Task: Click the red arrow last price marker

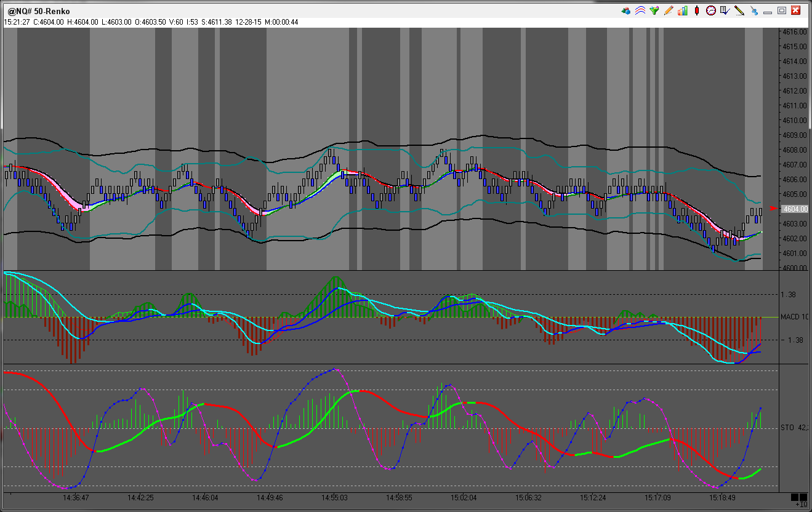Action: 774,208
